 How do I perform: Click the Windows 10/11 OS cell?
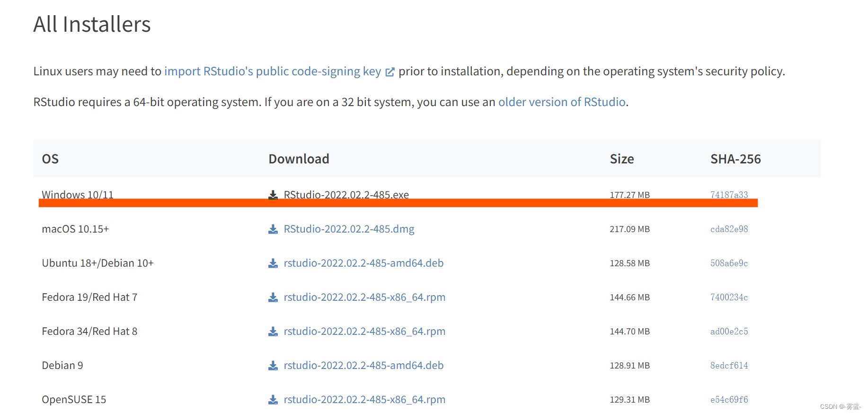tap(78, 195)
